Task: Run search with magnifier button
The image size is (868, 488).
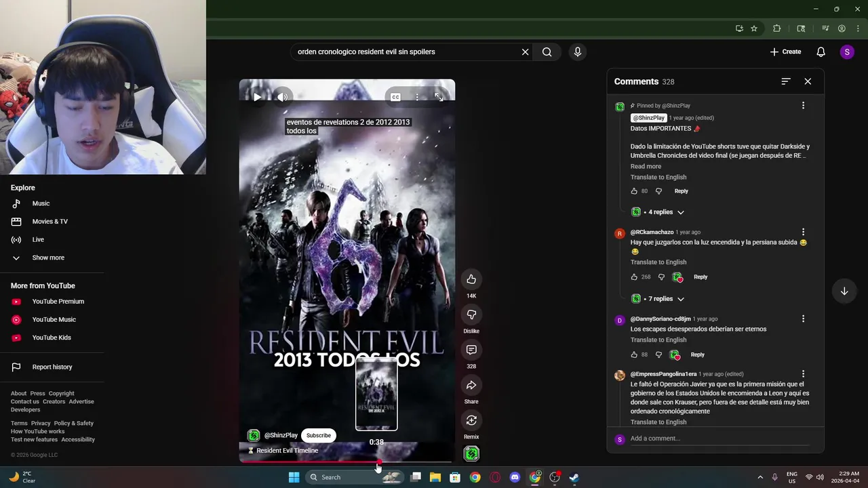Action: pos(547,52)
